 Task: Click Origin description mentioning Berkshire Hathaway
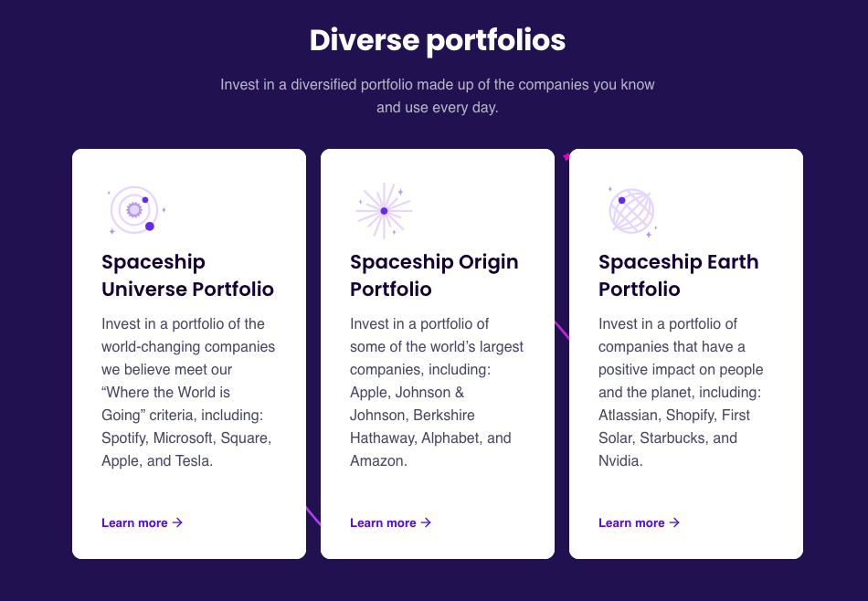coord(437,393)
